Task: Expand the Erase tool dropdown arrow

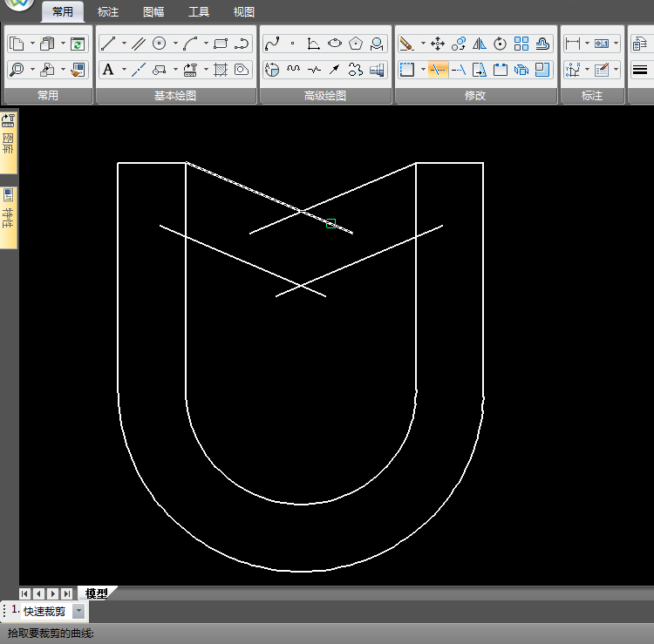Action: pos(423,44)
